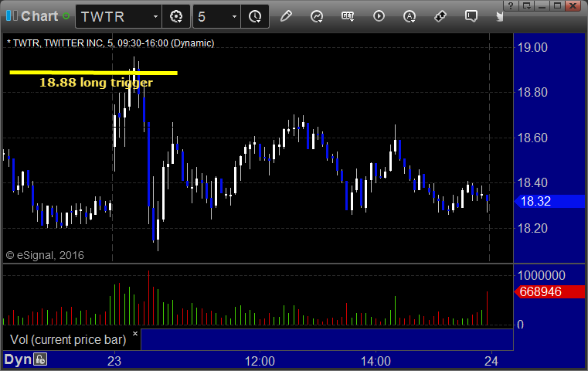Open the time template clock menu
Viewport: 588px width, 371px height.
pos(255,16)
